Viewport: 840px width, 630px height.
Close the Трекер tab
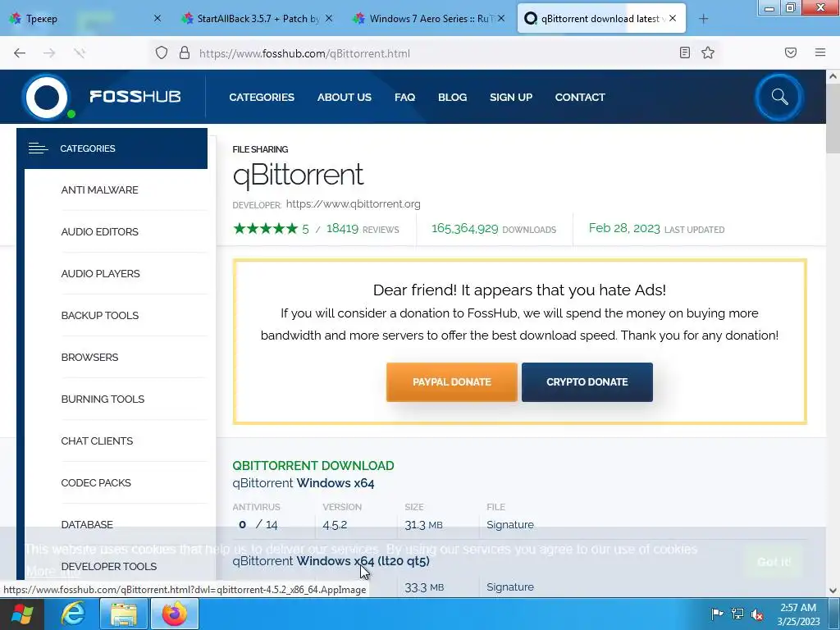tap(157, 18)
